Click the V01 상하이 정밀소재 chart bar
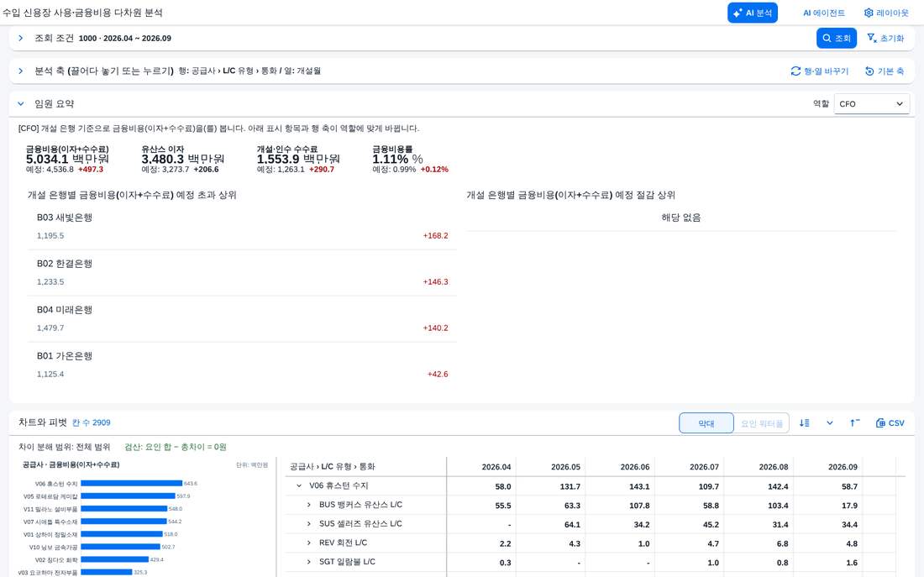Screen dimensions: 924x577 122,534
